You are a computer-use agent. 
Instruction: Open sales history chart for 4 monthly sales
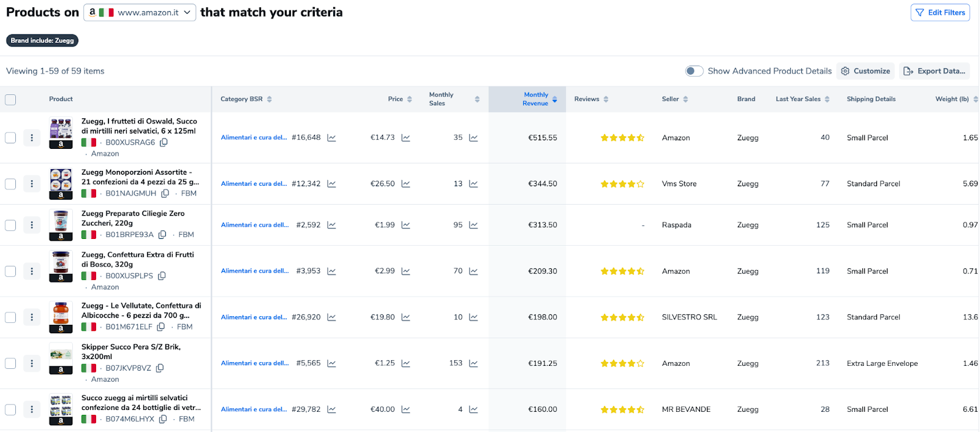click(473, 409)
